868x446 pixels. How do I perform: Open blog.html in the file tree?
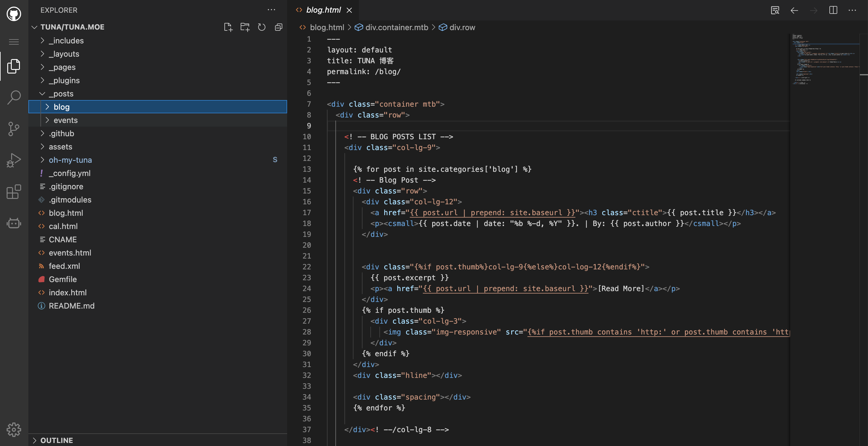pyautogui.click(x=158, y=213)
